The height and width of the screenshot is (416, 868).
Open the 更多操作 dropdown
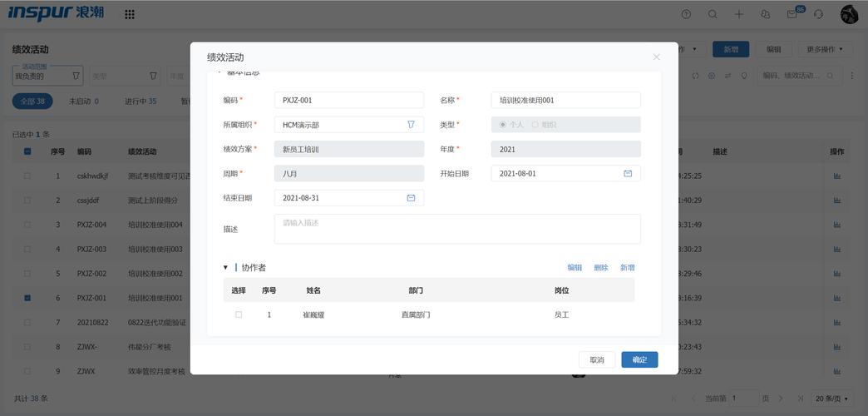click(x=825, y=49)
